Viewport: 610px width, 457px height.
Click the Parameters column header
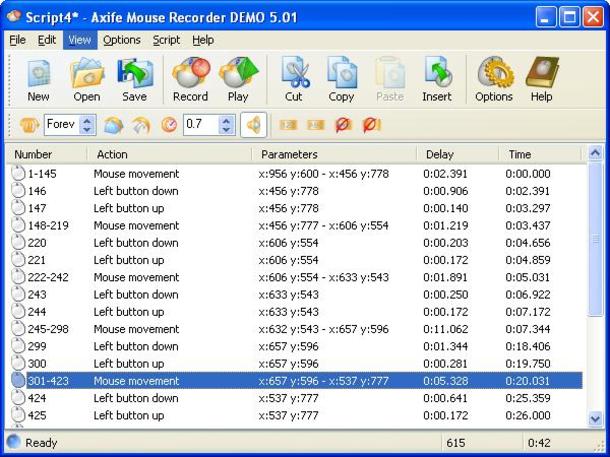pyautogui.click(x=334, y=154)
